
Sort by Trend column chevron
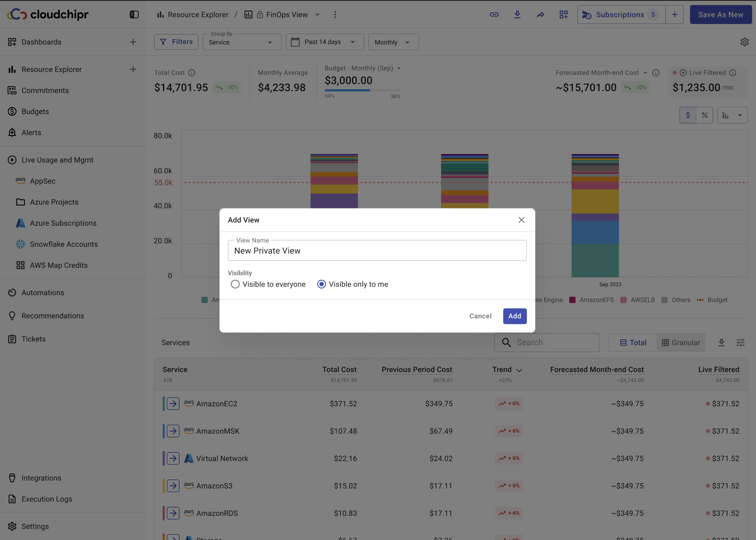(519, 370)
